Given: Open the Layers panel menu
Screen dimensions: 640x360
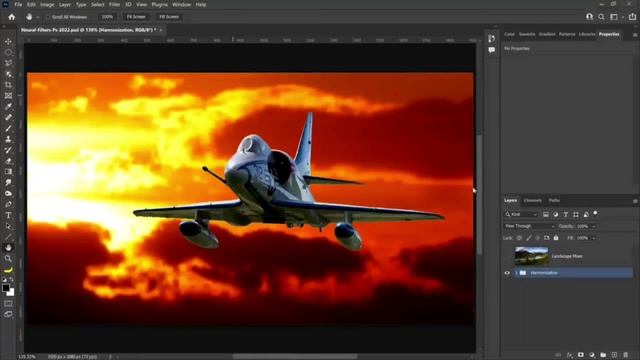Looking at the screenshot, I should point(635,201).
